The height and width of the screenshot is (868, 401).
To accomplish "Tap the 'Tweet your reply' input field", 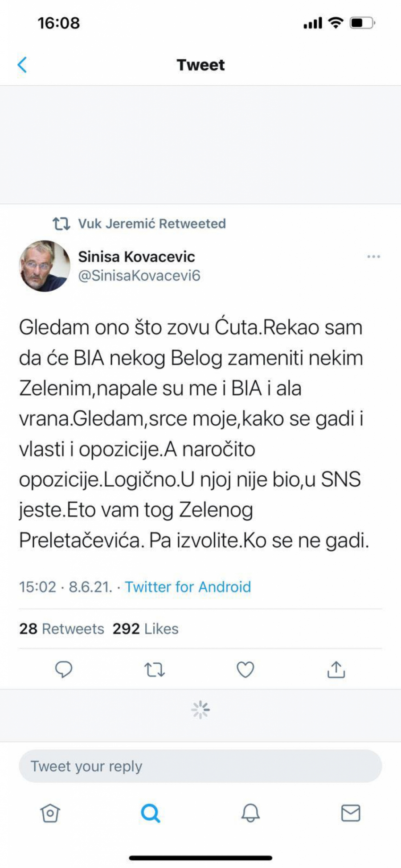I will coord(200,766).
